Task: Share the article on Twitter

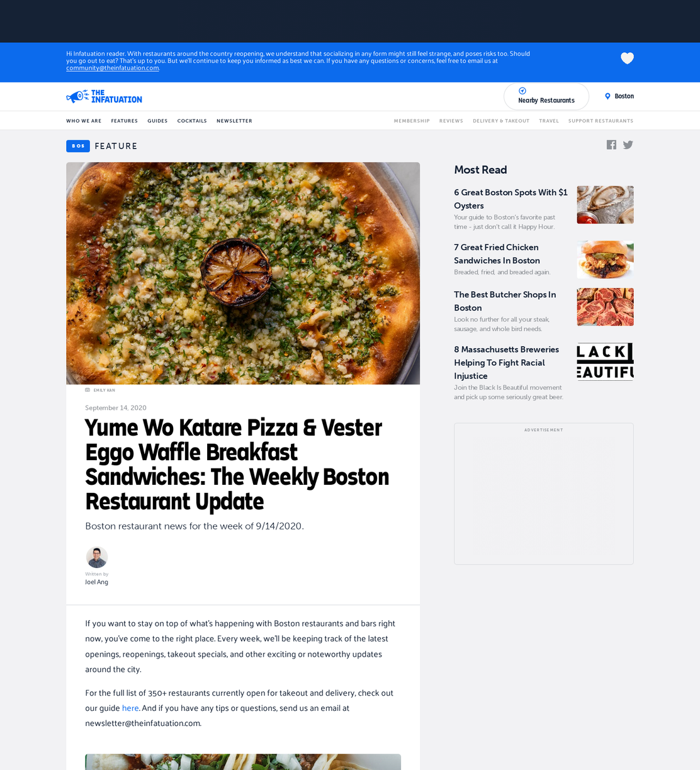Action: [628, 145]
